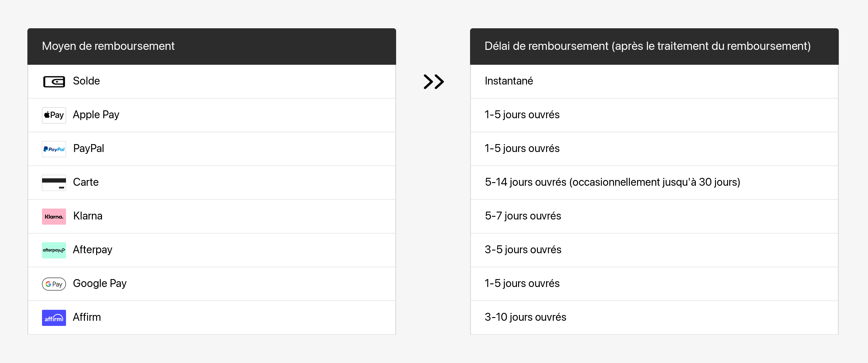Select the Klarna row text
The height and width of the screenshot is (363, 868).
tap(88, 216)
